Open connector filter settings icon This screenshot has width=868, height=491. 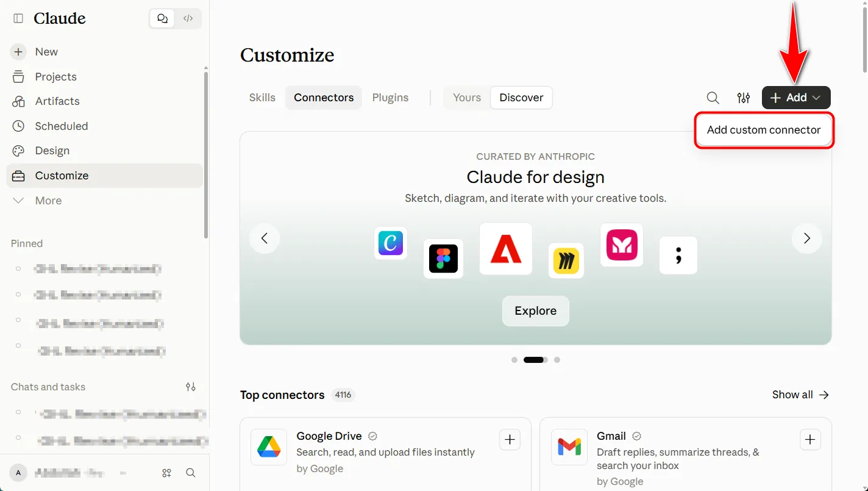(x=744, y=98)
